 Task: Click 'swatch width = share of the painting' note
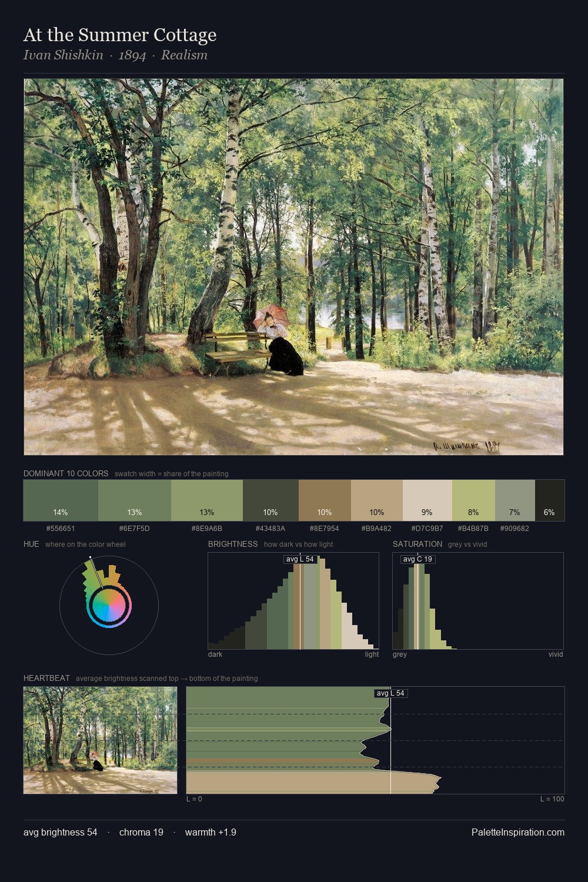pos(172,474)
